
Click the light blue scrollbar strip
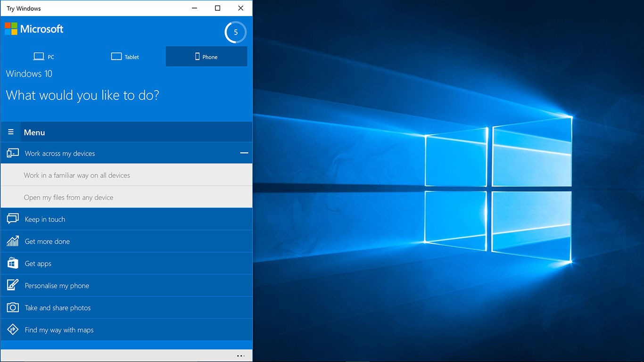[126, 345]
